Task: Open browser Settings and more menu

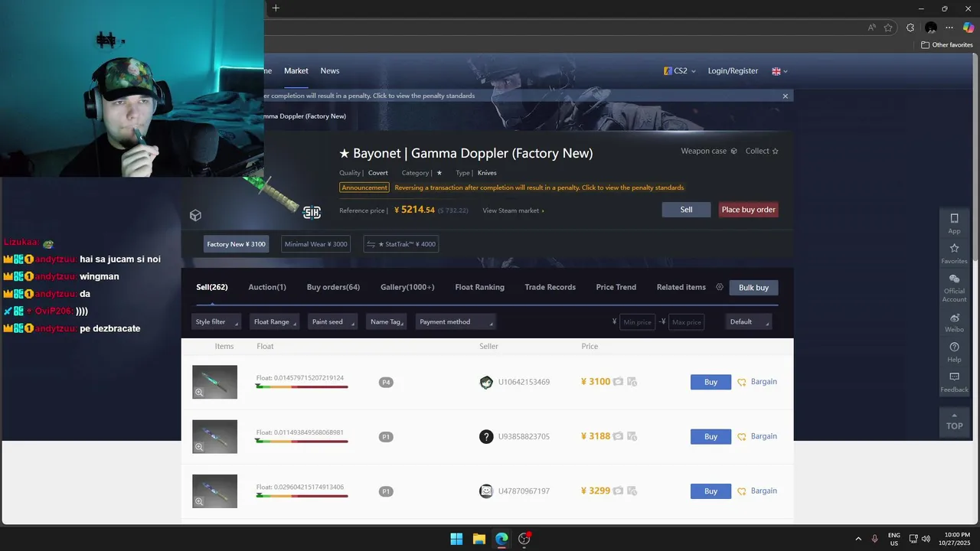Action: tap(949, 28)
